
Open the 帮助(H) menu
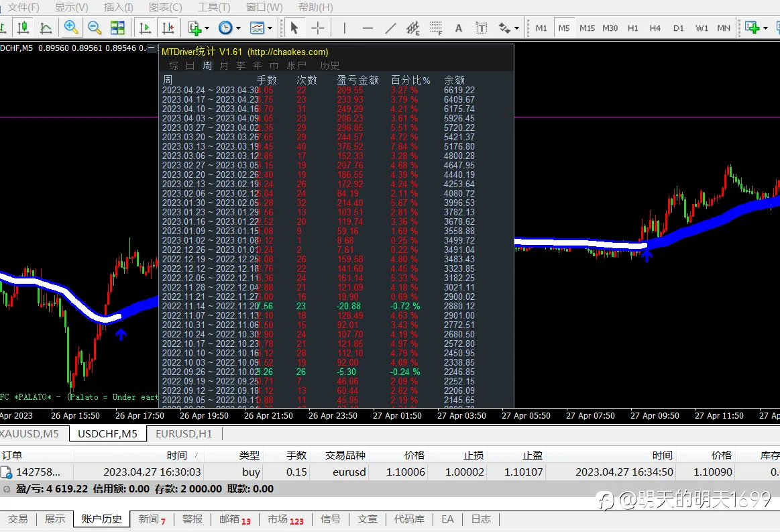click(x=315, y=7)
